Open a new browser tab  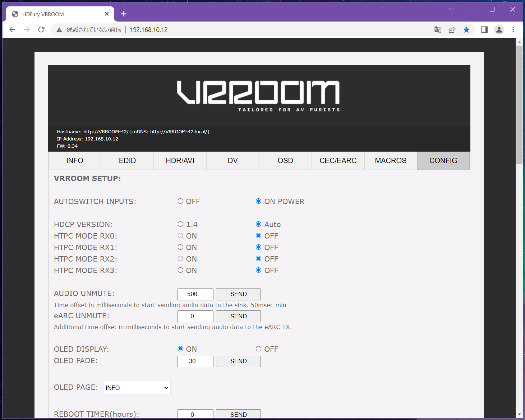(x=124, y=14)
